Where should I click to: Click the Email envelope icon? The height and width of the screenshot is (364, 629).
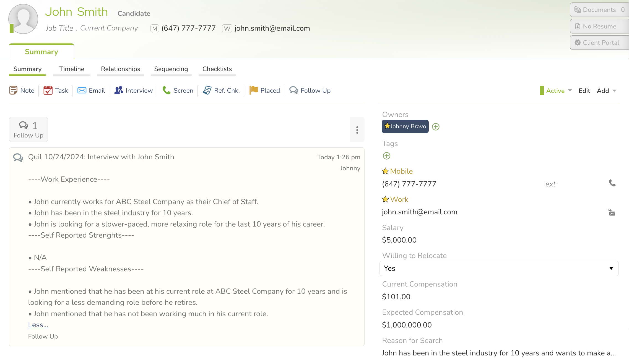coord(82,90)
